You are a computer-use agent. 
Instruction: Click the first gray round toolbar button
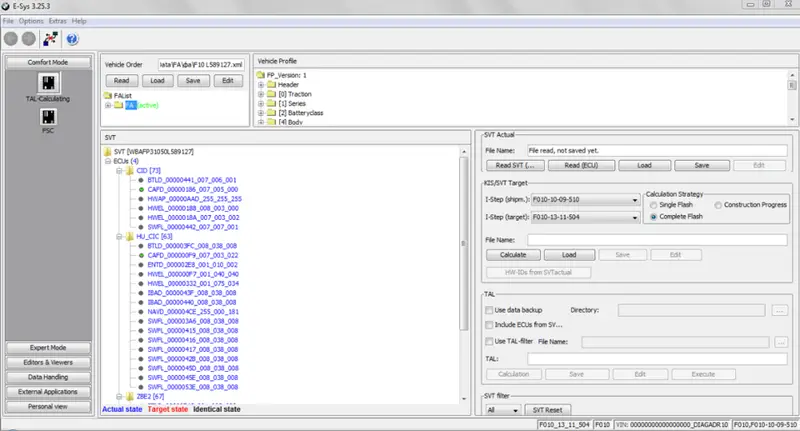coord(11,39)
